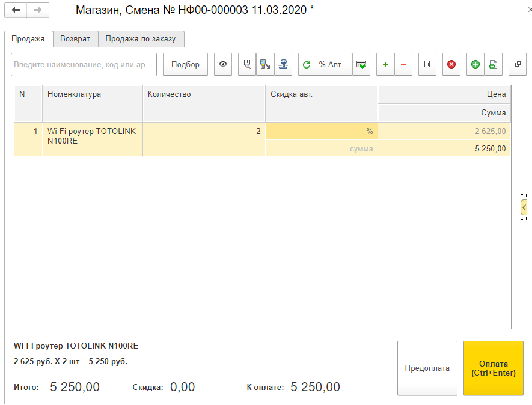
Task: Click the row number 1 cell
Action: [x=28, y=139]
